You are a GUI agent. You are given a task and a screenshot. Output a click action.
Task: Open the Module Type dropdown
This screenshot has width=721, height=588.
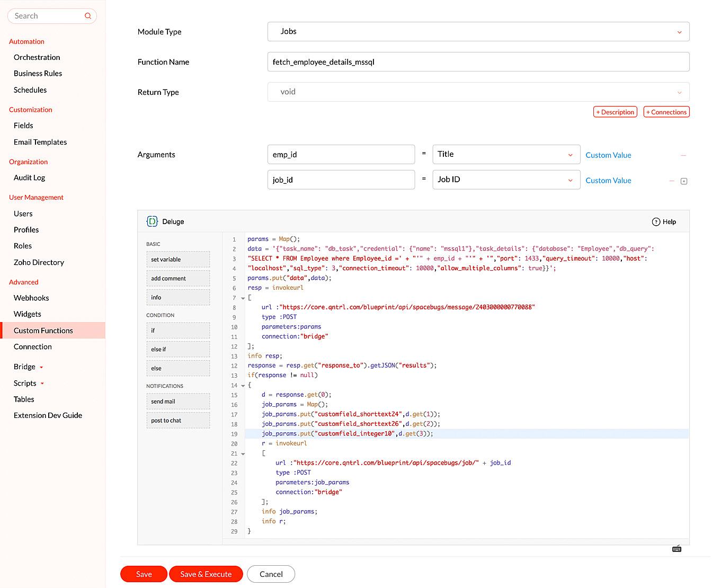tap(478, 32)
